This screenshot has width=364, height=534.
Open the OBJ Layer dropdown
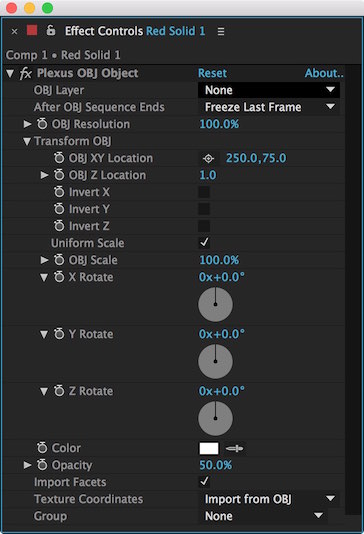269,90
